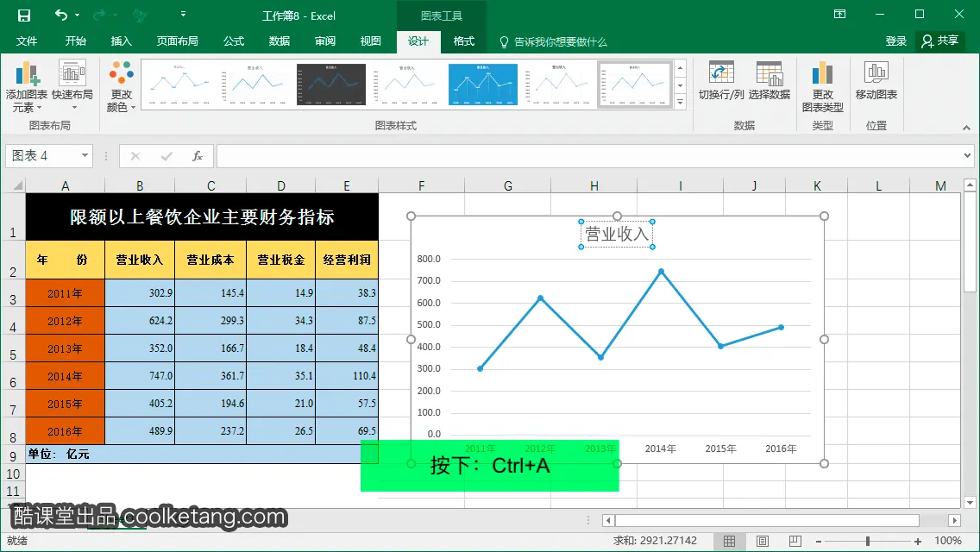The height and width of the screenshot is (552, 980).
Task: Click 更改图表类型 change chart type icon
Action: (x=822, y=86)
